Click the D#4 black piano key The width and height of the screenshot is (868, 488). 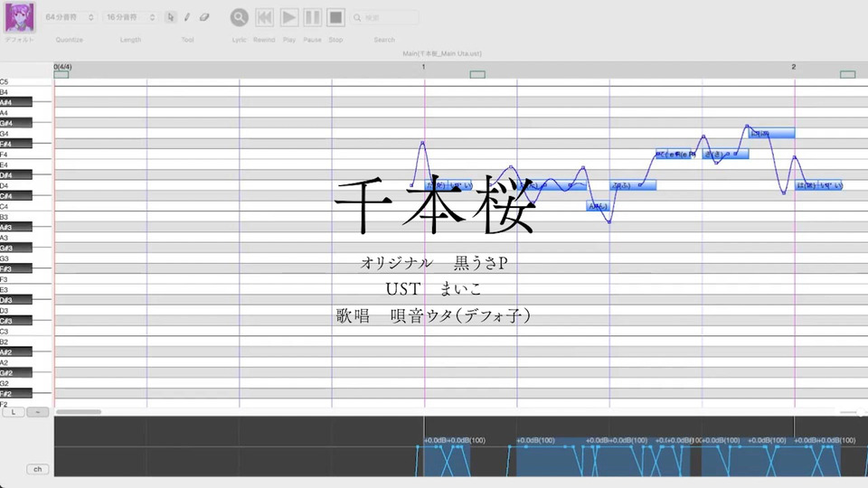pyautogui.click(x=16, y=174)
